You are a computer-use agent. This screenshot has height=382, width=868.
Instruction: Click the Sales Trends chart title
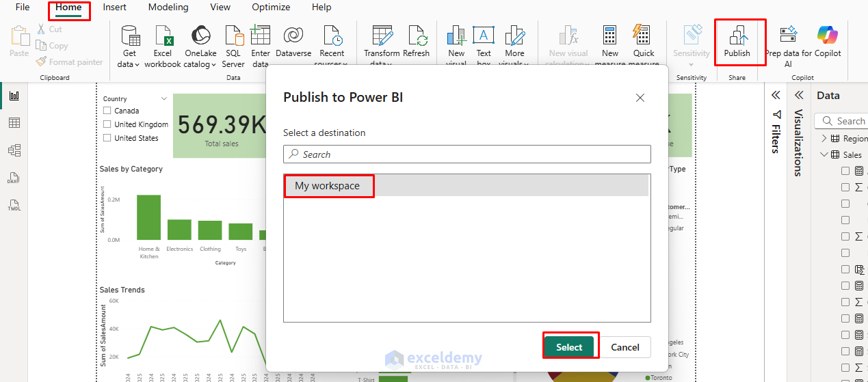click(122, 290)
